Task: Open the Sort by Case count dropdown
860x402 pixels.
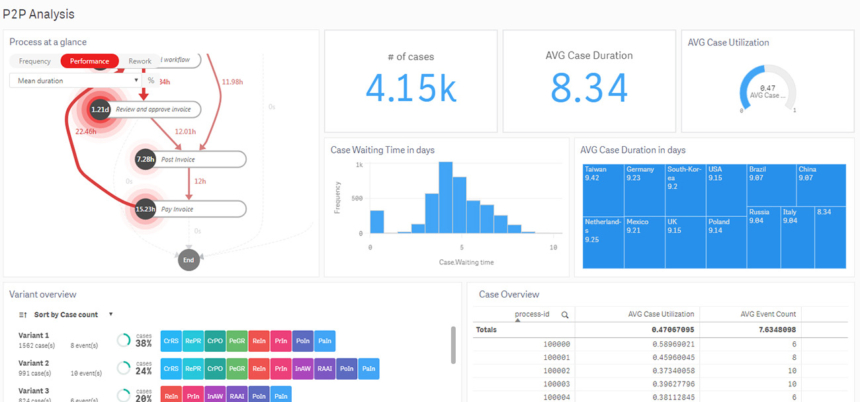Action: pos(73,315)
